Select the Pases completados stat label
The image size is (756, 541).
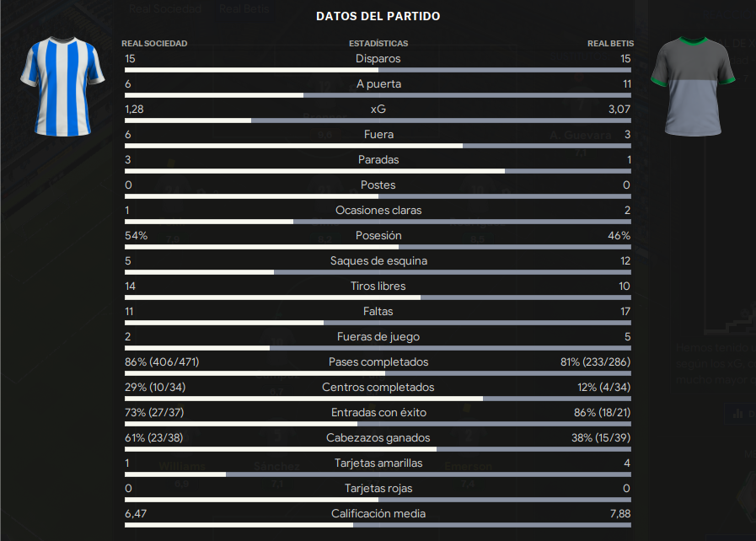tap(378, 362)
